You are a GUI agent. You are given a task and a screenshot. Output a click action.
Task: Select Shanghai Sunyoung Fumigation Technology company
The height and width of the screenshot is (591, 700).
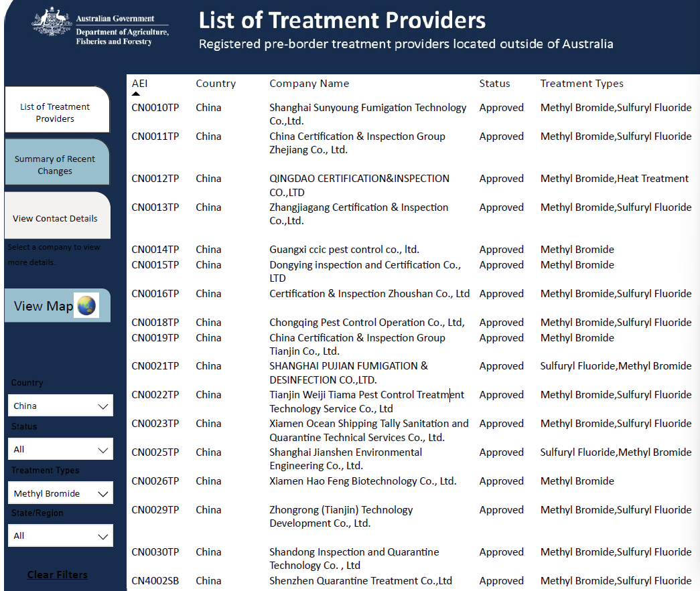[x=368, y=114]
